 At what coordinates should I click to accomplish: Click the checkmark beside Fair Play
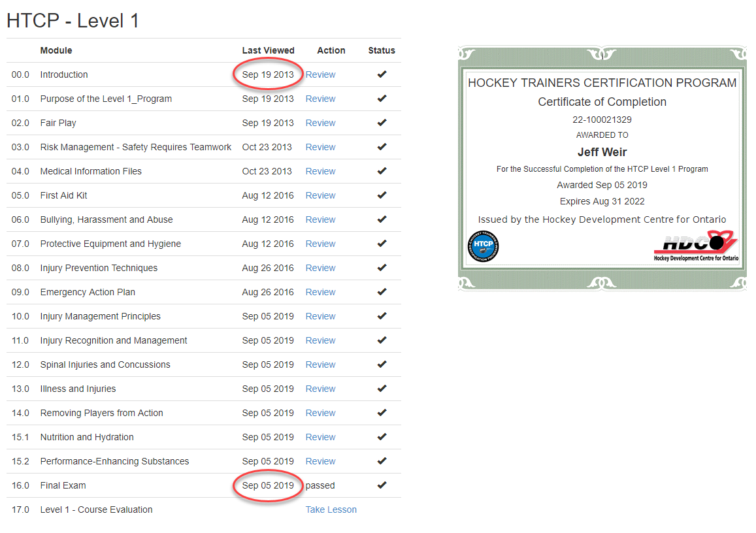click(382, 123)
